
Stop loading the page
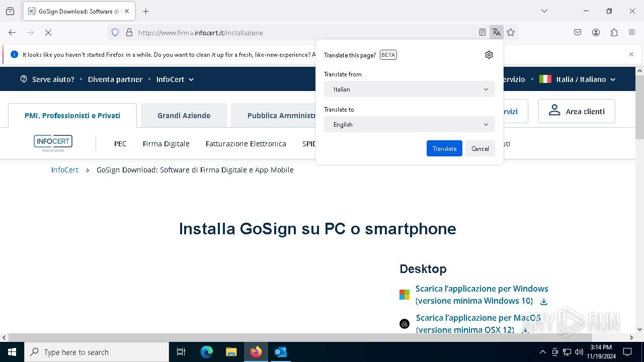[48, 33]
